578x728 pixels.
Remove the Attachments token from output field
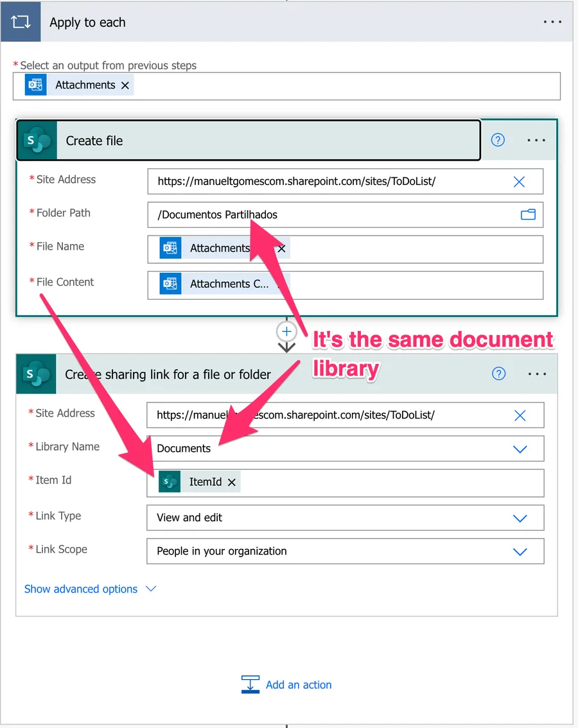coord(125,85)
